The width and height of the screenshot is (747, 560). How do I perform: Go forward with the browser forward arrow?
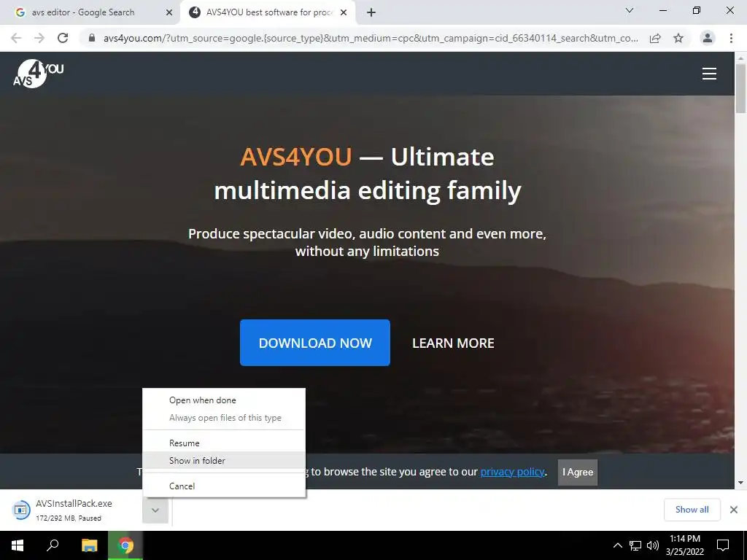[39, 38]
